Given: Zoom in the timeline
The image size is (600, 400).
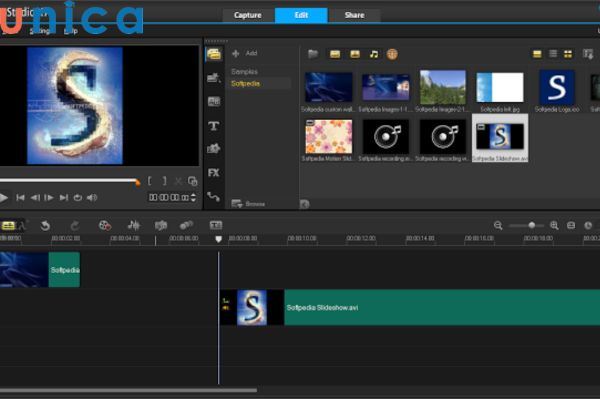Looking at the screenshot, I should coord(554,225).
